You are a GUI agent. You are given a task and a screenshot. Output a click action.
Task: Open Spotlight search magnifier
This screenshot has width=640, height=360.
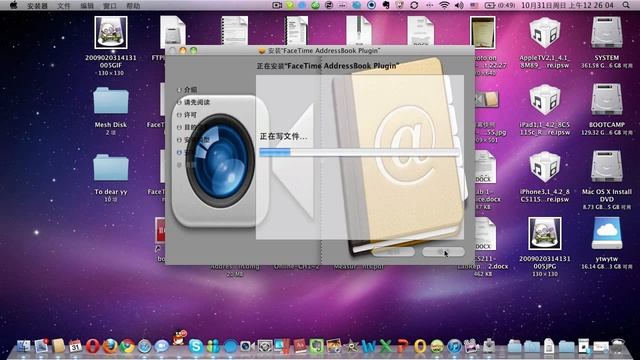point(626,5)
